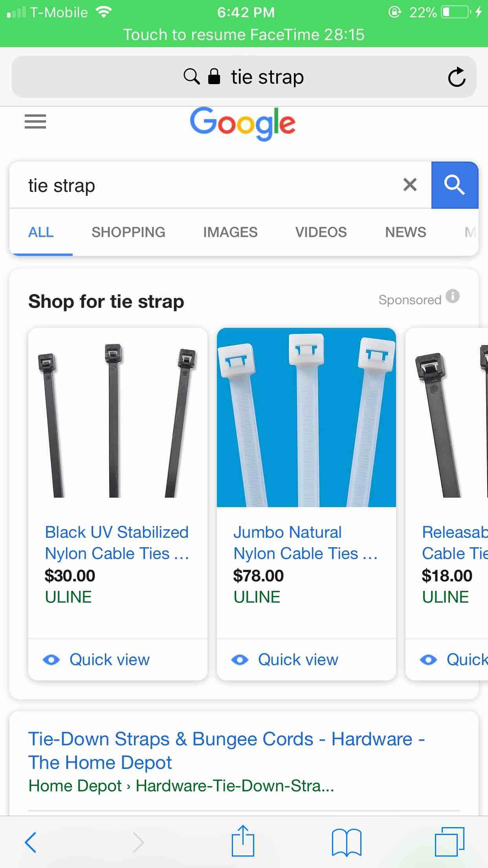Viewport: 488px width, 868px height.
Task: Go back to the previous page
Action: pos(31,842)
